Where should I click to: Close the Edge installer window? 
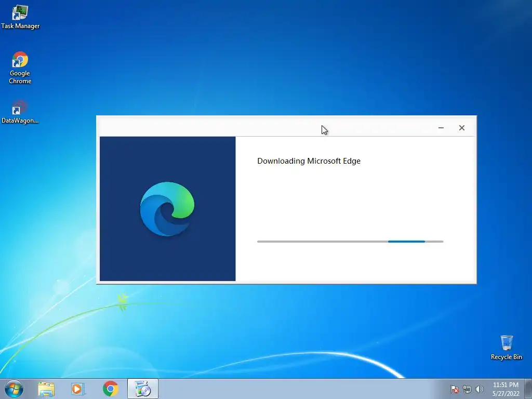(x=462, y=128)
